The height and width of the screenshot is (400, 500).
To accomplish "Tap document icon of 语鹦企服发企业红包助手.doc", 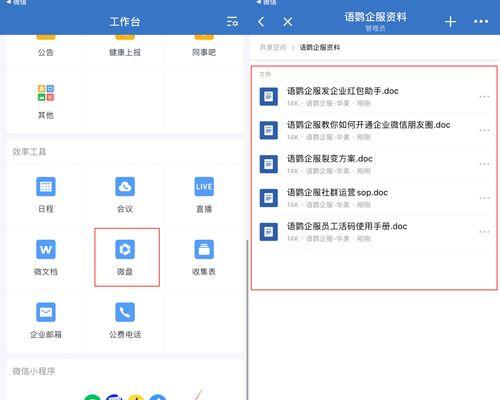I will (x=269, y=96).
